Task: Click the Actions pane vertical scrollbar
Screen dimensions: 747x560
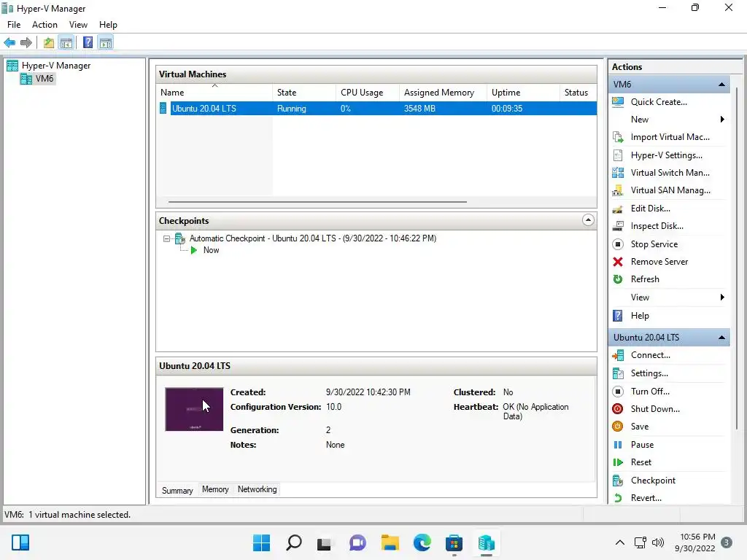Action: click(737, 257)
